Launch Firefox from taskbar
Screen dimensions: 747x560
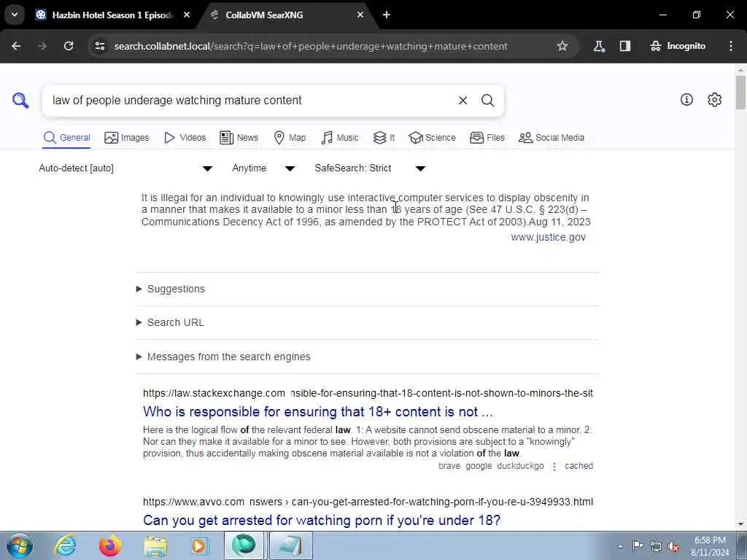point(110,545)
